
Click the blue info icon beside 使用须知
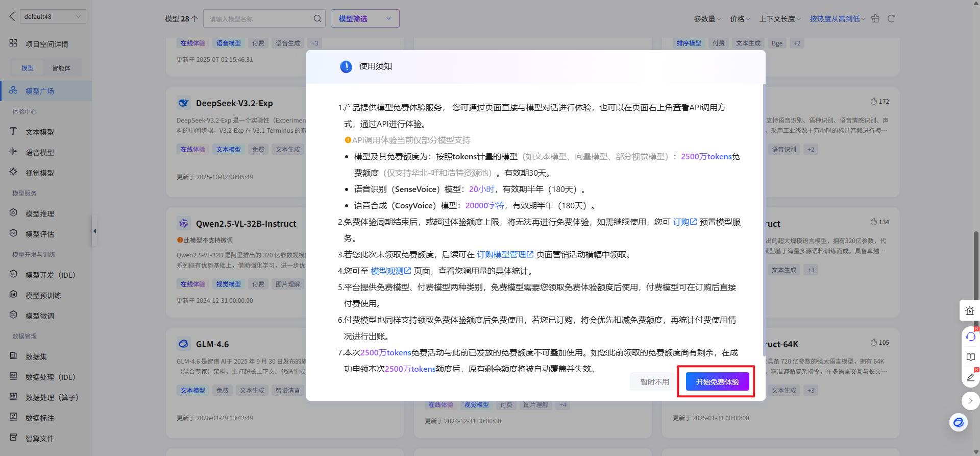(x=346, y=66)
